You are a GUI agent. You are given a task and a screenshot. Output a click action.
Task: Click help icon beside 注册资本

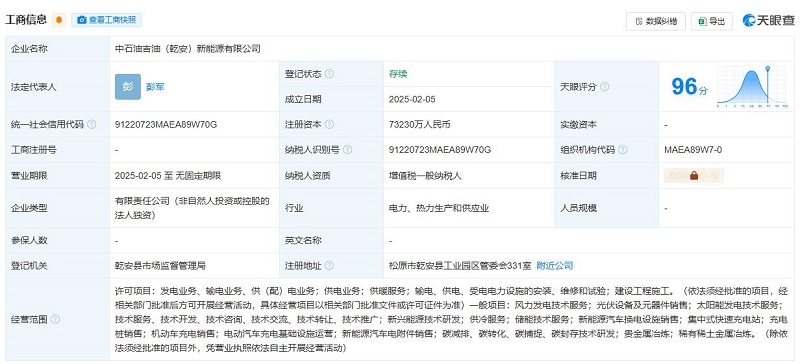(x=329, y=125)
